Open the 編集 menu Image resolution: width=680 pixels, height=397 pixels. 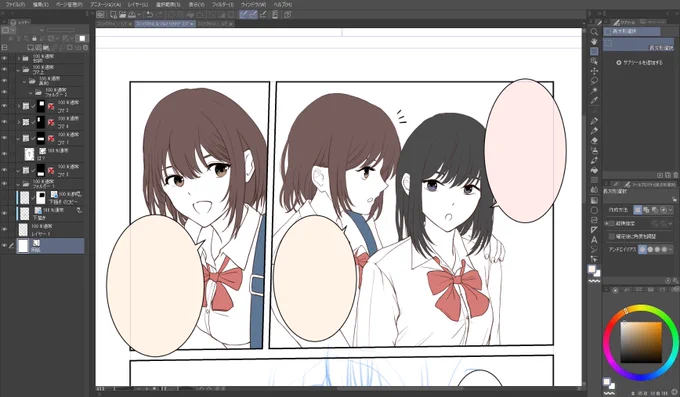pos(40,4)
